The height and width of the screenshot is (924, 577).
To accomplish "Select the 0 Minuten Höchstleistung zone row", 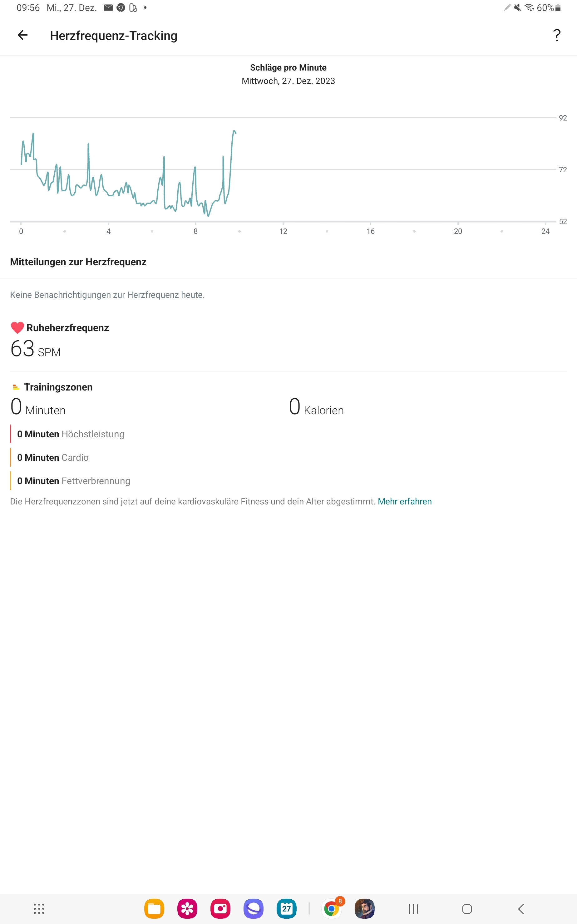I will tap(71, 434).
